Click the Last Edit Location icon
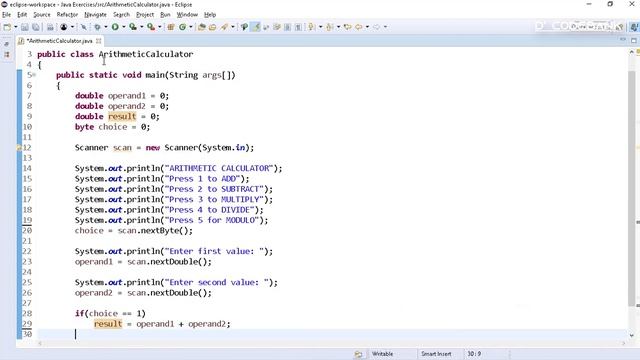The image size is (640, 360). click(x=348, y=27)
